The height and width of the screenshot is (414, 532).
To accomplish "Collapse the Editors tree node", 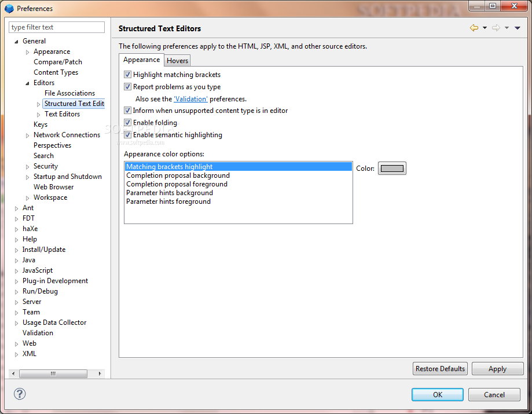I will pos(27,83).
